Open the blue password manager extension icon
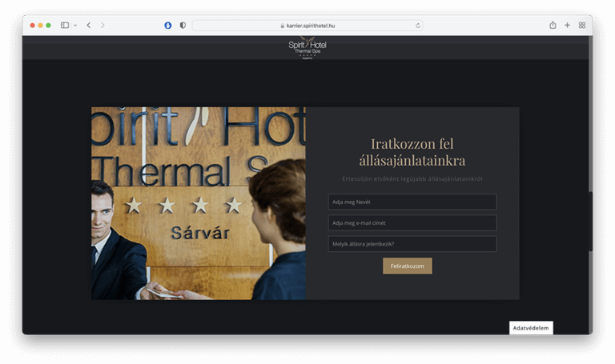Image resolution: width=615 pixels, height=364 pixels. point(168,26)
